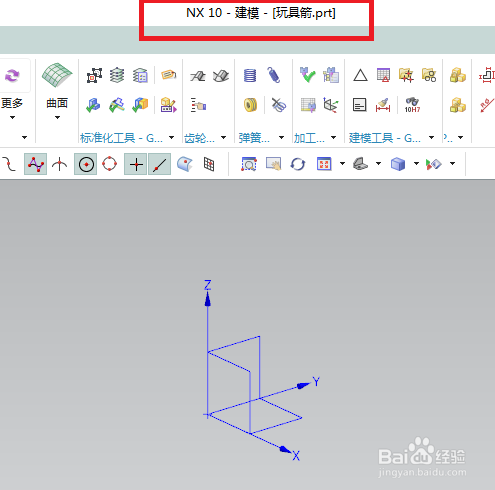The image size is (495, 490).
Task: Click the table with red triangle icon
Action: [383, 75]
